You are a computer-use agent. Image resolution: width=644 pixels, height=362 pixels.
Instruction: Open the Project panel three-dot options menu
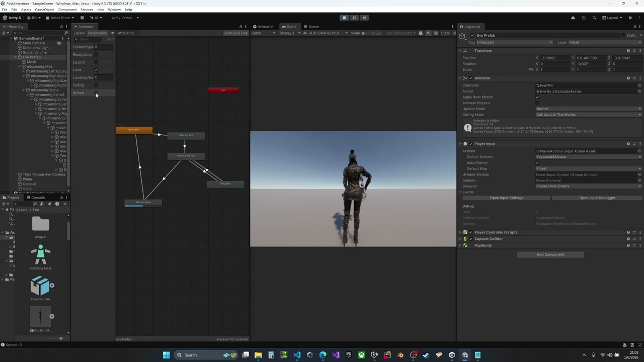point(66,198)
